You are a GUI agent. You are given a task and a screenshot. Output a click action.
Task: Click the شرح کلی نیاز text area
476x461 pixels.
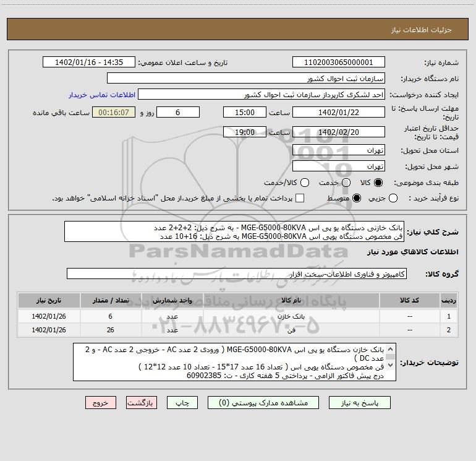pos(234,231)
